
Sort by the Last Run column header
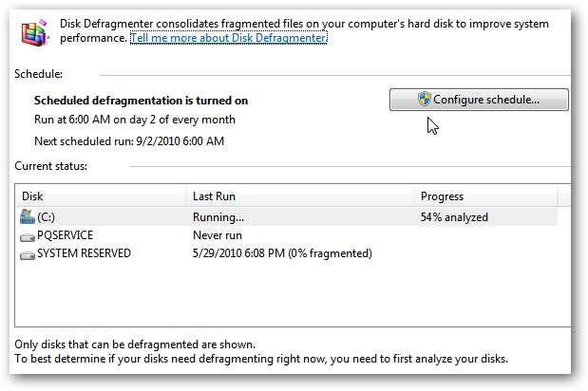point(299,196)
